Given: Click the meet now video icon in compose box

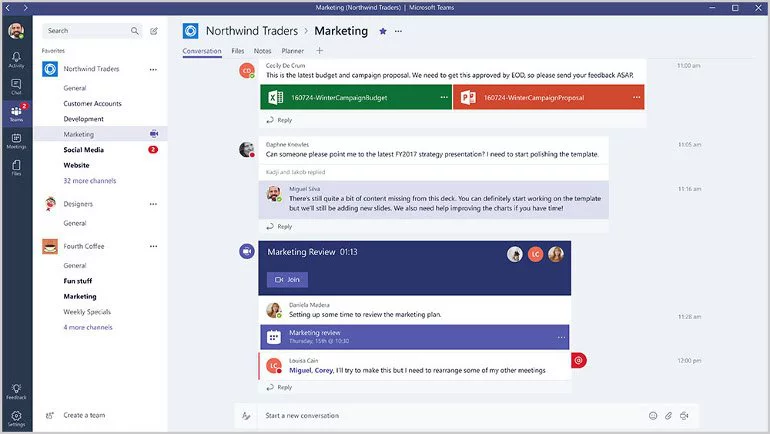Looking at the screenshot, I should 684,416.
